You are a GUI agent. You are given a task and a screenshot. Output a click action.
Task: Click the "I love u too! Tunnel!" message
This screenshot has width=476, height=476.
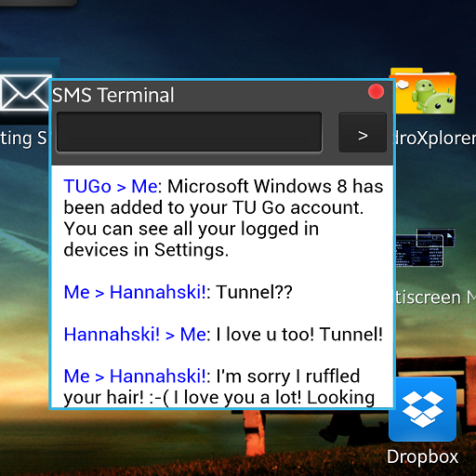pyautogui.click(x=299, y=335)
